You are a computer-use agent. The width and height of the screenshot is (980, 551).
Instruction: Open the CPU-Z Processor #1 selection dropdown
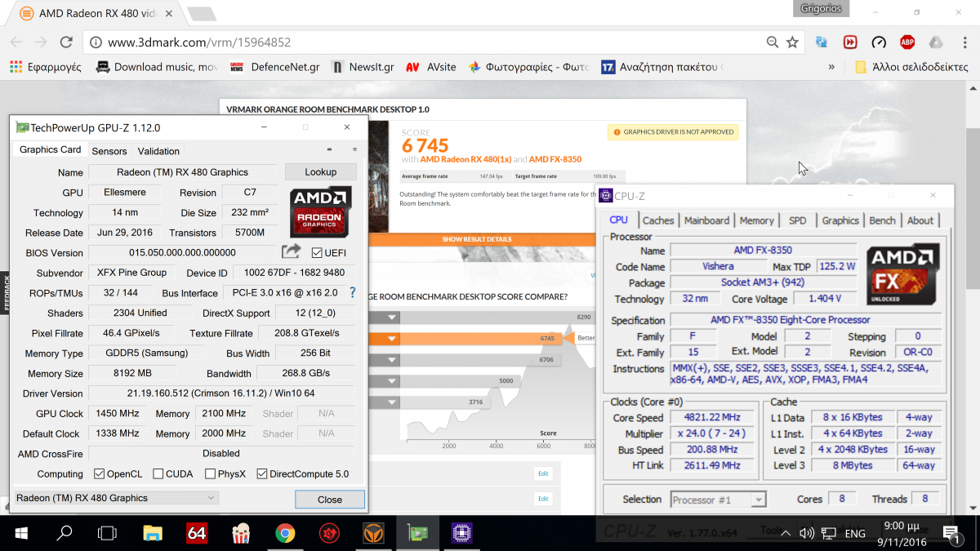point(719,500)
